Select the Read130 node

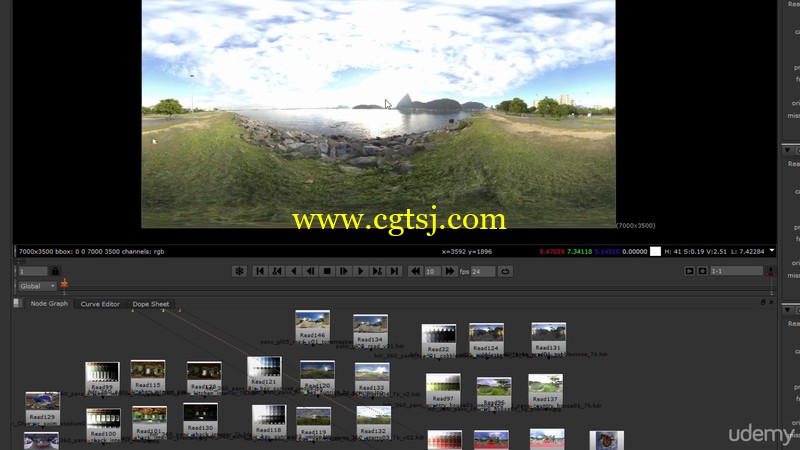(x=201, y=419)
